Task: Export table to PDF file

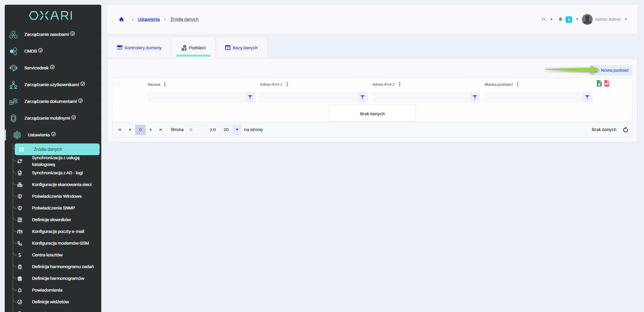Action: pos(607,83)
